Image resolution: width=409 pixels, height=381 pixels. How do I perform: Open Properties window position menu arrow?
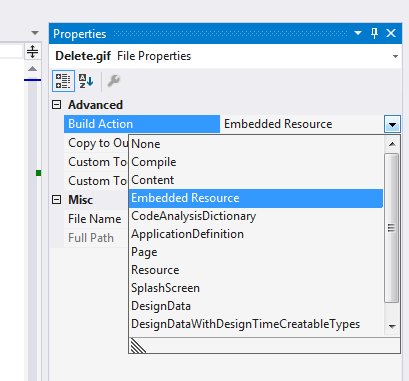[x=358, y=33]
